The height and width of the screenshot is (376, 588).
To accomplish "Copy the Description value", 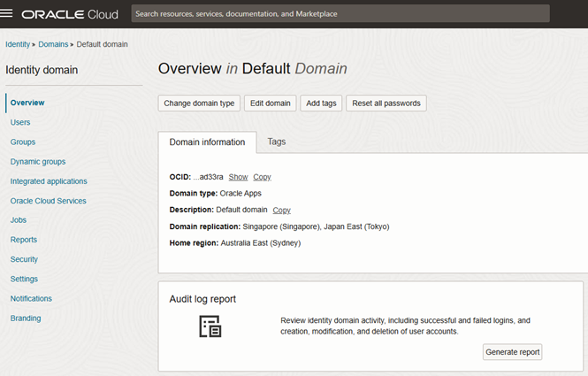I will (282, 211).
